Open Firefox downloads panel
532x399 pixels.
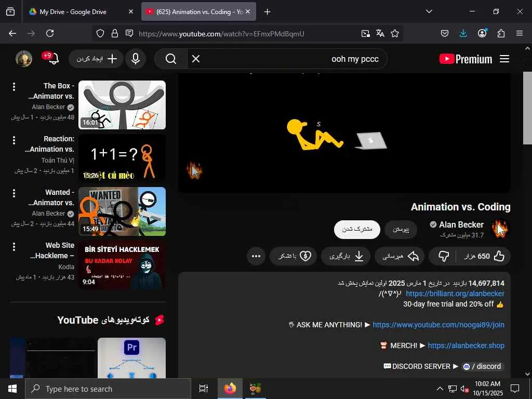[x=463, y=33]
